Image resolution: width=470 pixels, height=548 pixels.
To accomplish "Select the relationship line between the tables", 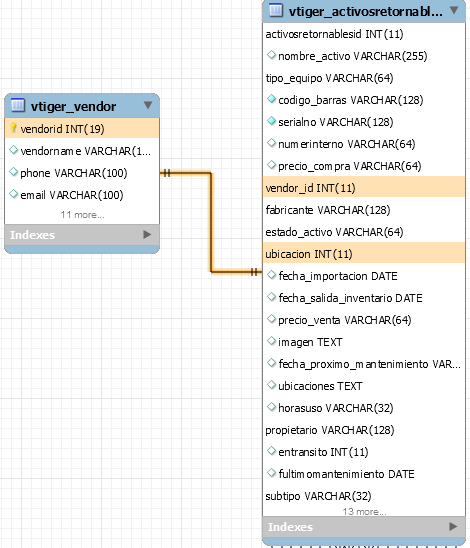I will tap(211, 222).
